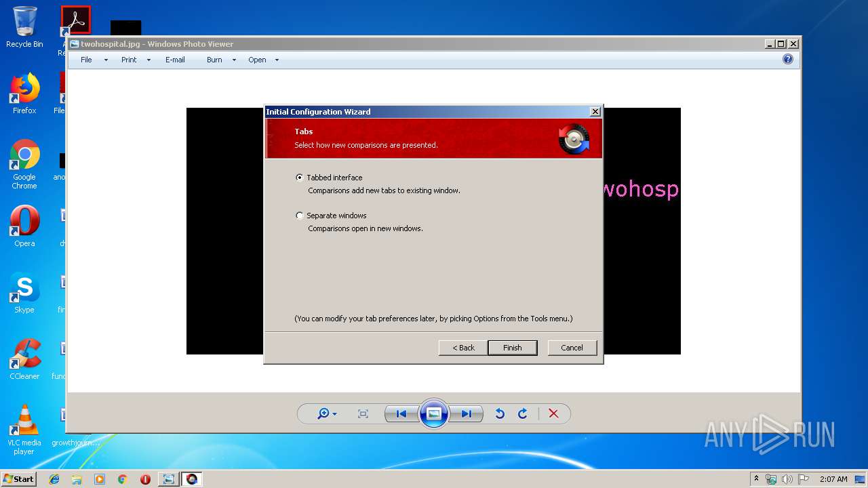The image size is (868, 488).
Task: Open the File menu in Photo Viewer
Action: tap(86, 60)
